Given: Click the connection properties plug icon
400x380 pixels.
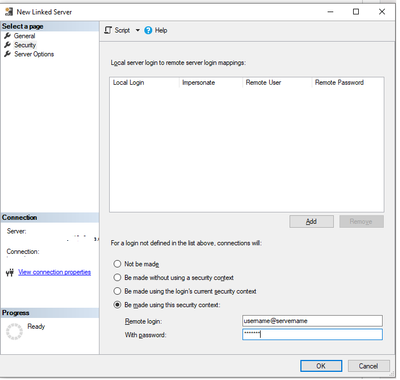Looking at the screenshot, I should 10,273.
